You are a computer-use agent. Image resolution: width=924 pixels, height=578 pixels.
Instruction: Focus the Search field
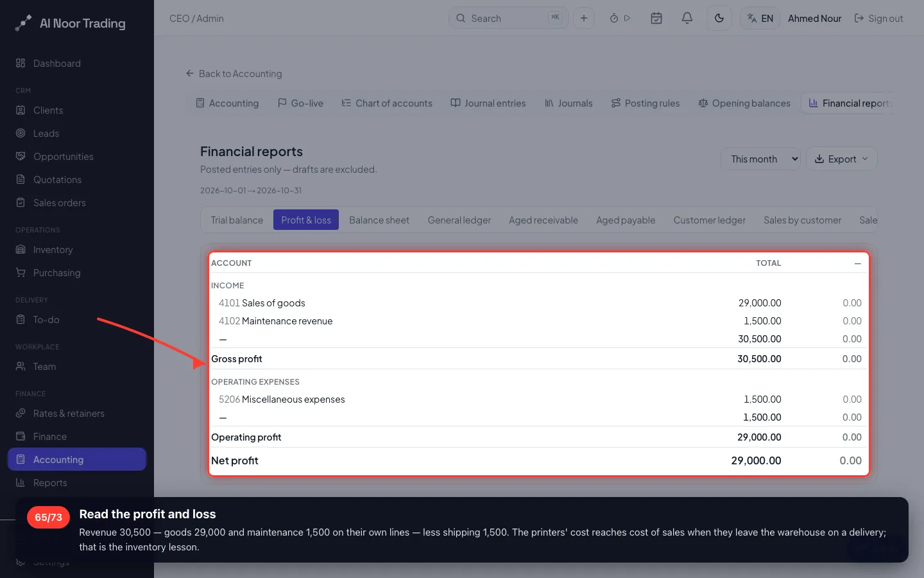(508, 18)
